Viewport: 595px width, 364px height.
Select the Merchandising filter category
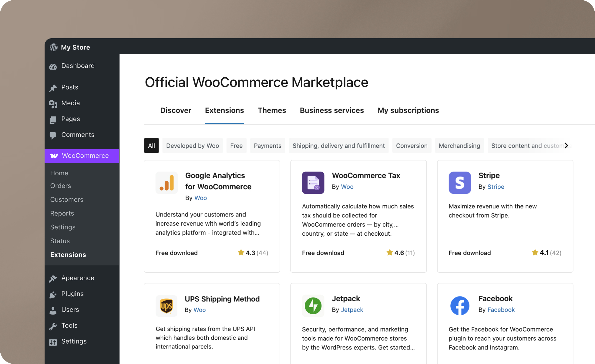459,146
